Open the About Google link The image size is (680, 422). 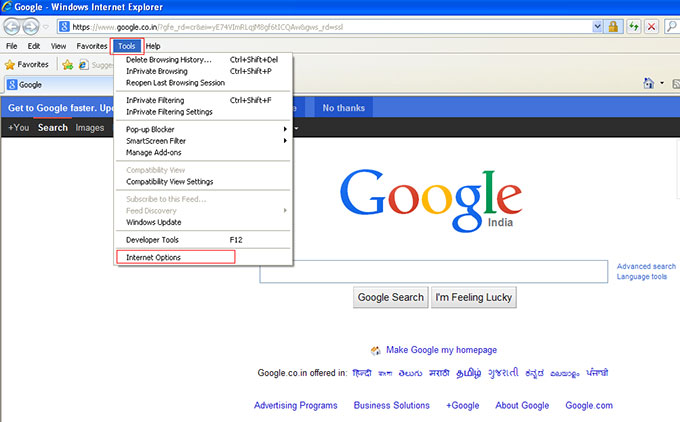(x=522, y=406)
